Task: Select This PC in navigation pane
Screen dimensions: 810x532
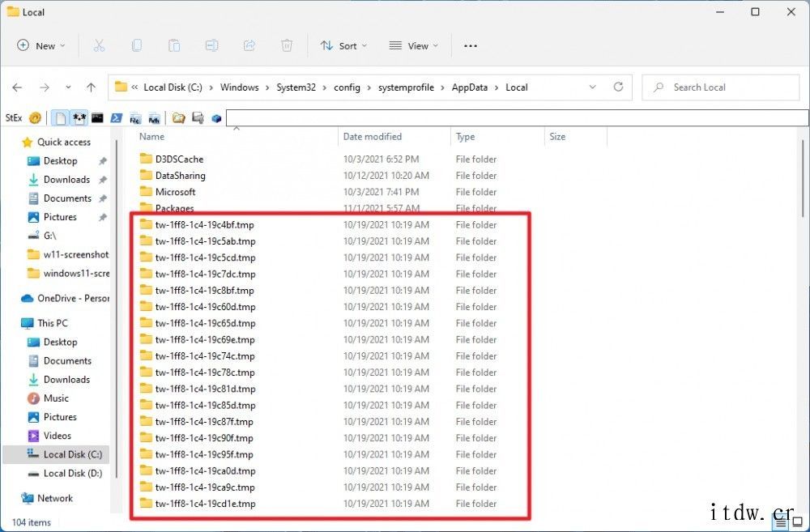Action: pos(45,323)
